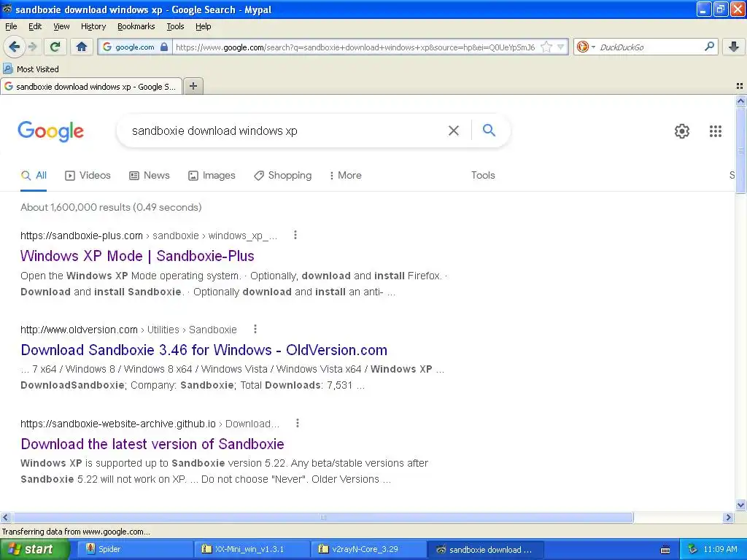
Task: Open the Help menu
Action: (203, 26)
